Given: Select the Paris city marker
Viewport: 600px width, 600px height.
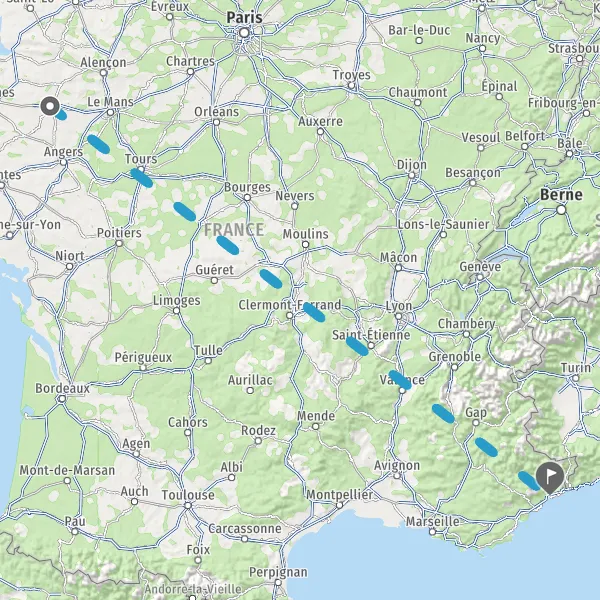Looking at the screenshot, I should (244, 33).
